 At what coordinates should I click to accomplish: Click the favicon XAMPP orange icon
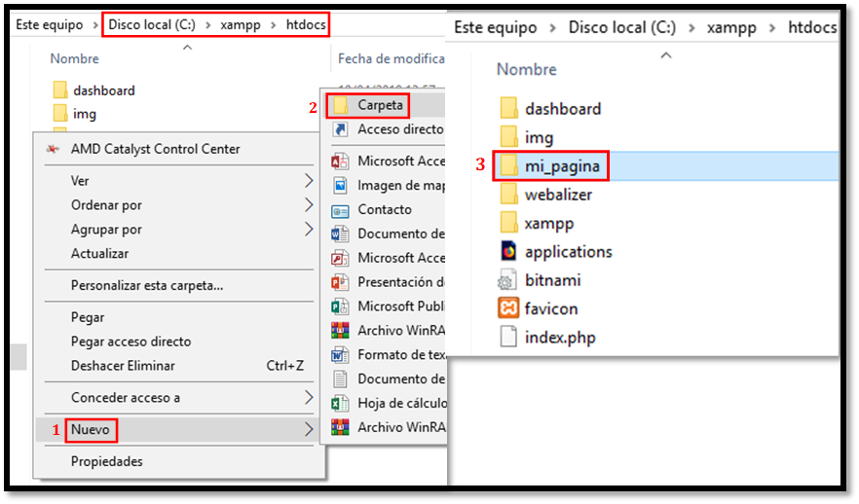[x=508, y=308]
